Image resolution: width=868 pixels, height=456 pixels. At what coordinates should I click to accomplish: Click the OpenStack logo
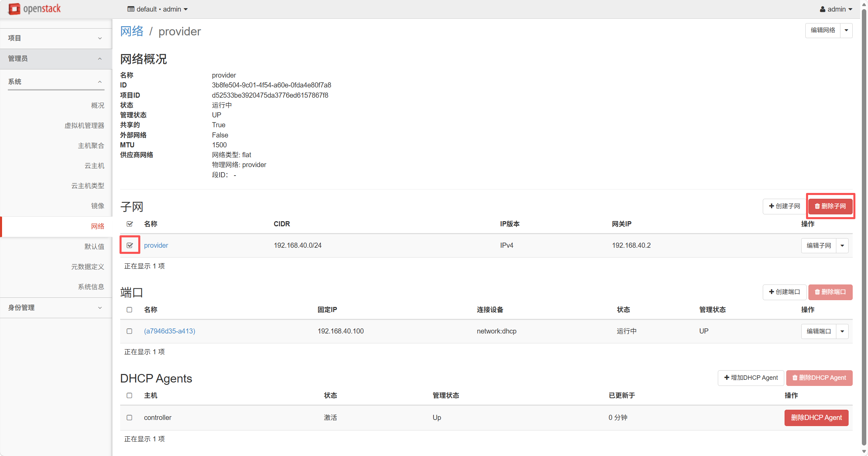pyautogui.click(x=34, y=9)
